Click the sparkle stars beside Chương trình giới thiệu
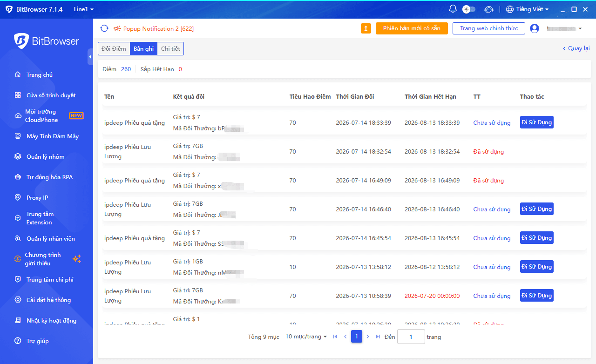The height and width of the screenshot is (364, 596). point(77,259)
